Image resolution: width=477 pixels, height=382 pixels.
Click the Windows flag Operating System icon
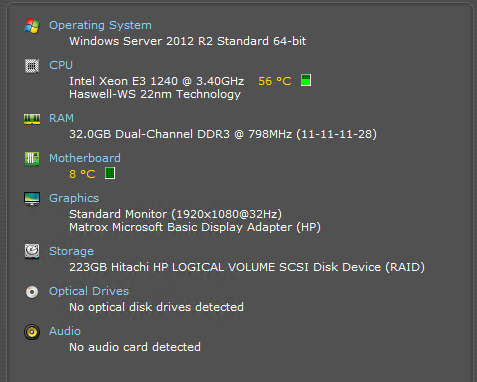[32, 26]
